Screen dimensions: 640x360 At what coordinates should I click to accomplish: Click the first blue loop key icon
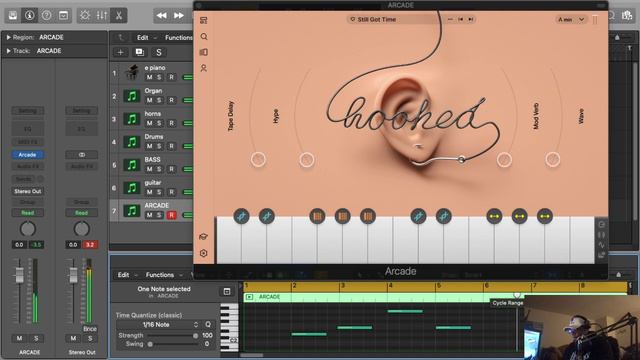[241, 216]
